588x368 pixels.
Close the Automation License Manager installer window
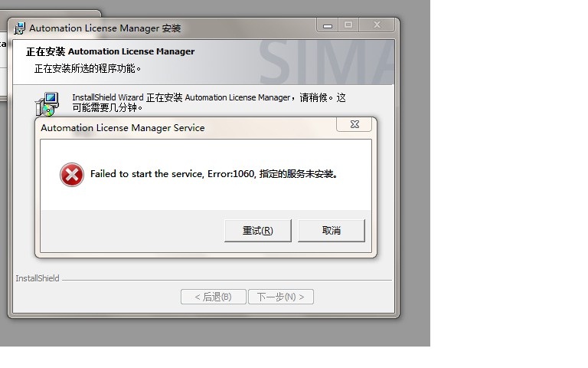(377, 25)
